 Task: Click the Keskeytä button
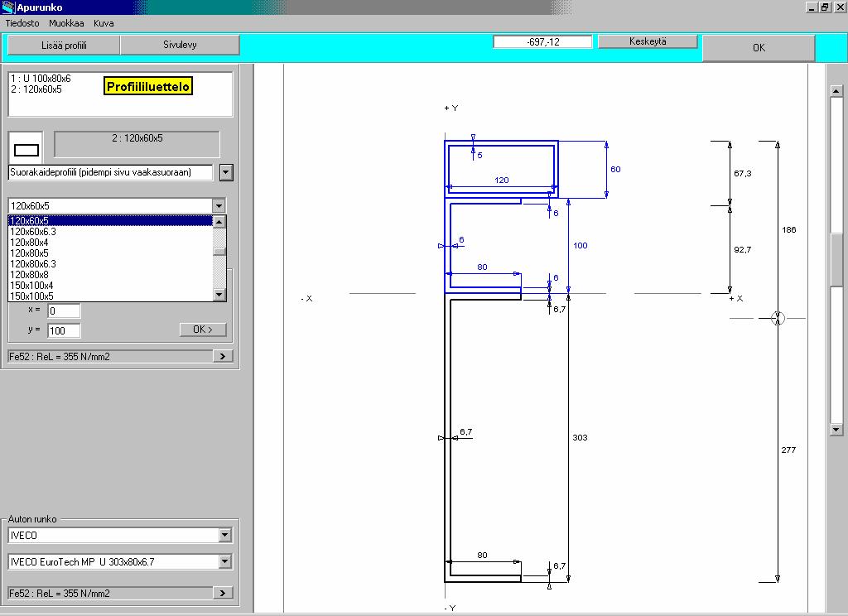click(x=648, y=41)
